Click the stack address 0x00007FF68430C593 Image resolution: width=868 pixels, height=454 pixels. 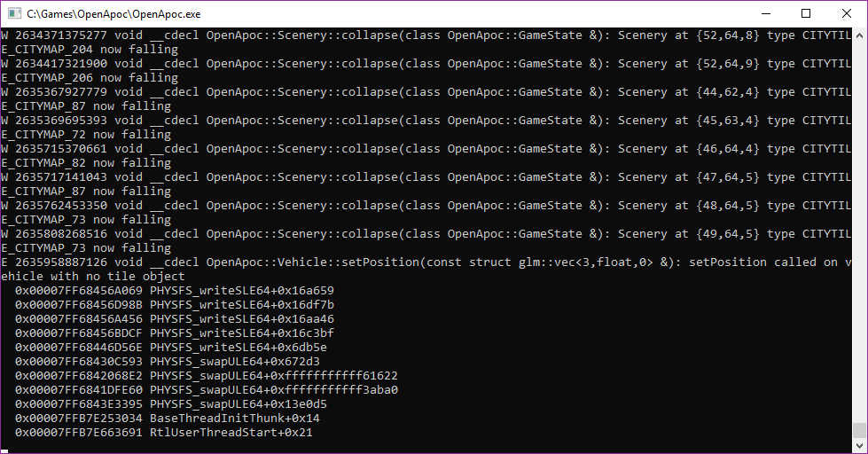(79, 362)
